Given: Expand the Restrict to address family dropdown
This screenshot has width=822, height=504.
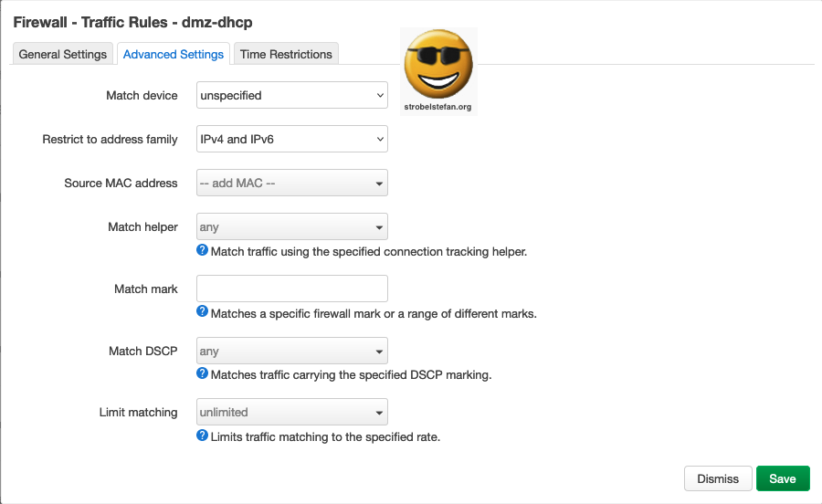Looking at the screenshot, I should [x=292, y=139].
